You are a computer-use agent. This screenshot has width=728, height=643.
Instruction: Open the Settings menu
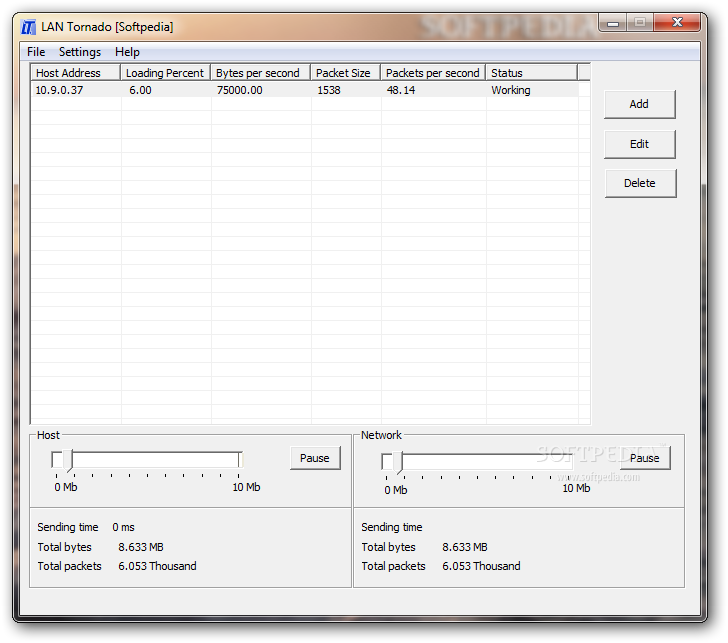coord(80,52)
